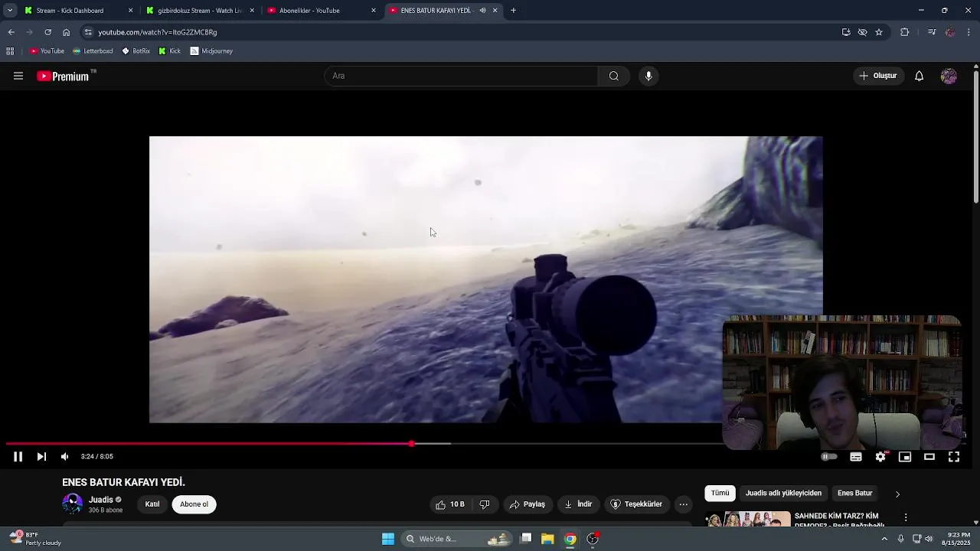Open File Explorer from the taskbar
Image resolution: width=980 pixels, height=551 pixels.
coord(547,539)
